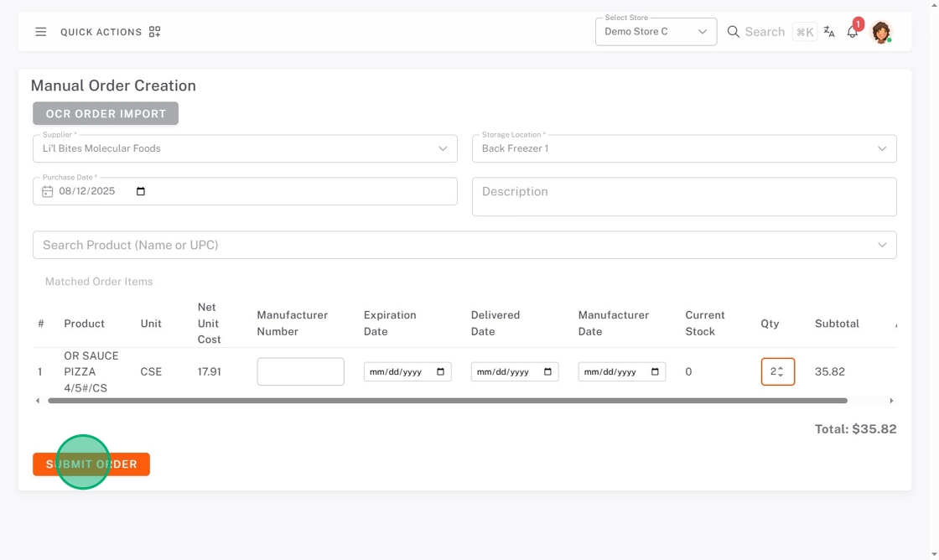Screen dimensions: 939x560
Task: Open the hamburger navigation menu
Action: tap(40, 32)
